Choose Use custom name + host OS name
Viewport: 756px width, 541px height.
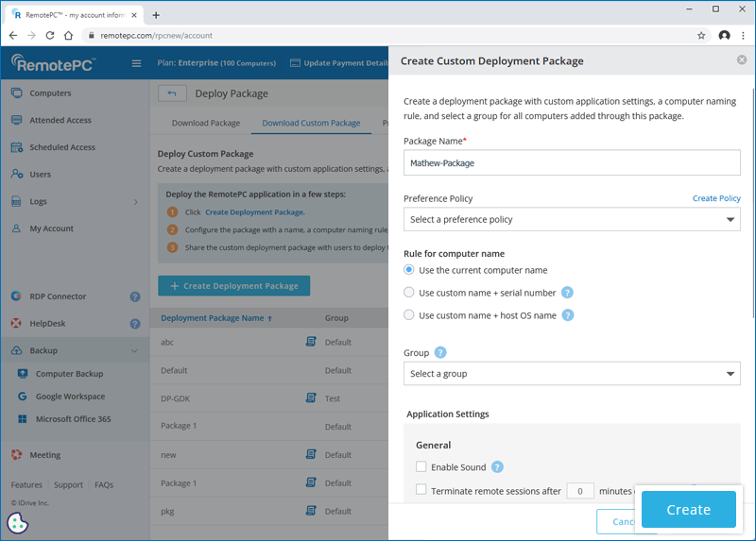pyautogui.click(x=409, y=315)
